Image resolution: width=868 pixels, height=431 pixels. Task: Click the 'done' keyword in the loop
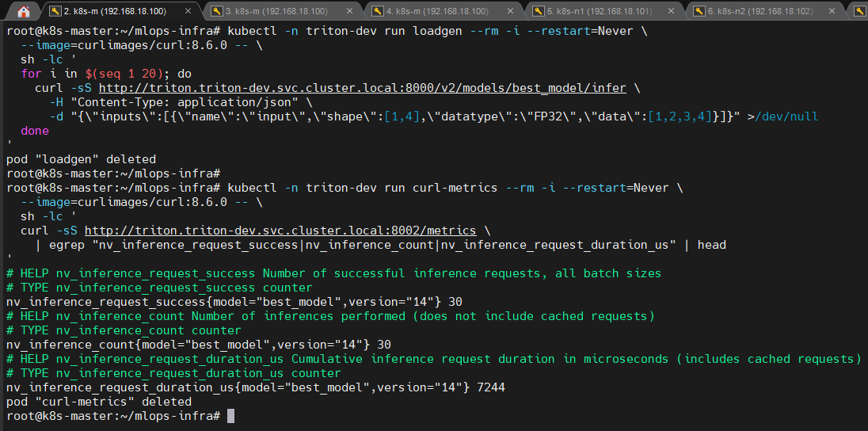(x=35, y=131)
